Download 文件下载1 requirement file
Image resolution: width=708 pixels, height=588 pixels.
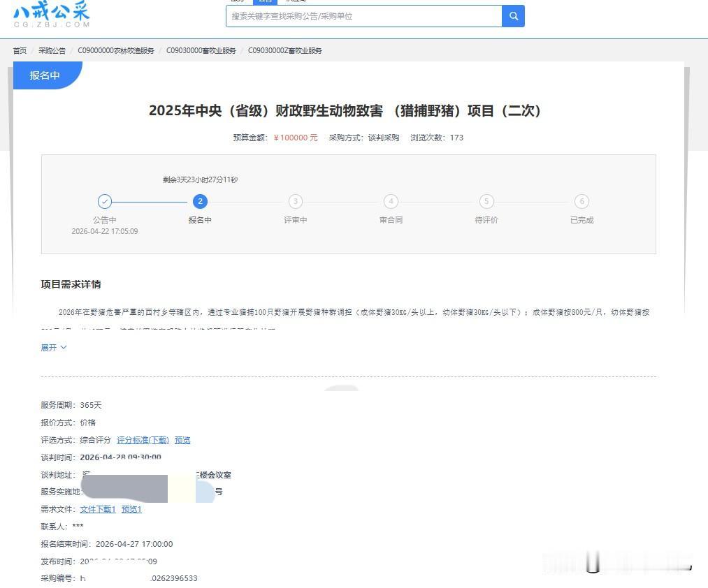98,509
